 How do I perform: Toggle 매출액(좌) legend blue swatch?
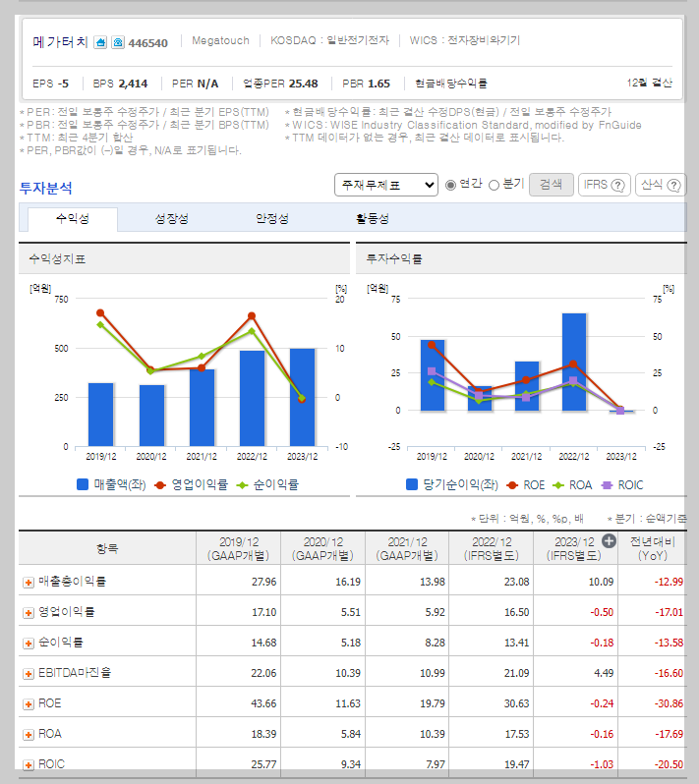(83, 484)
